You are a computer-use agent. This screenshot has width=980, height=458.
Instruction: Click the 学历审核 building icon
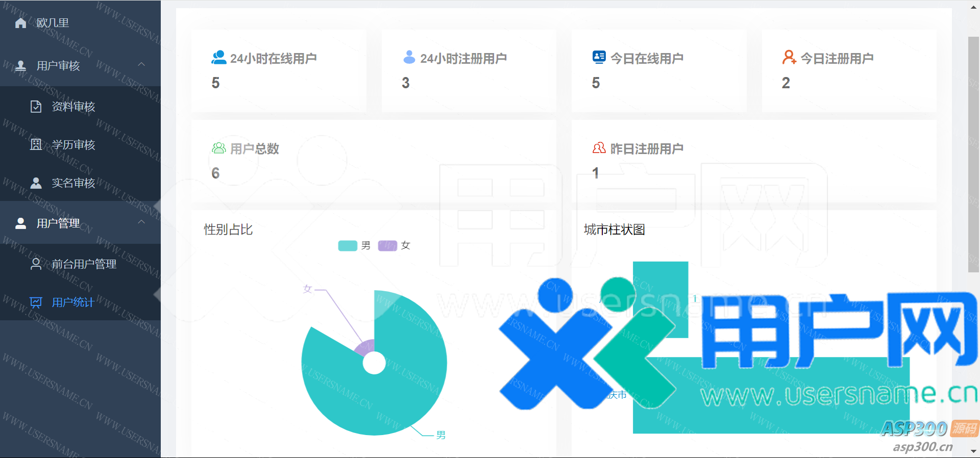pyautogui.click(x=36, y=145)
